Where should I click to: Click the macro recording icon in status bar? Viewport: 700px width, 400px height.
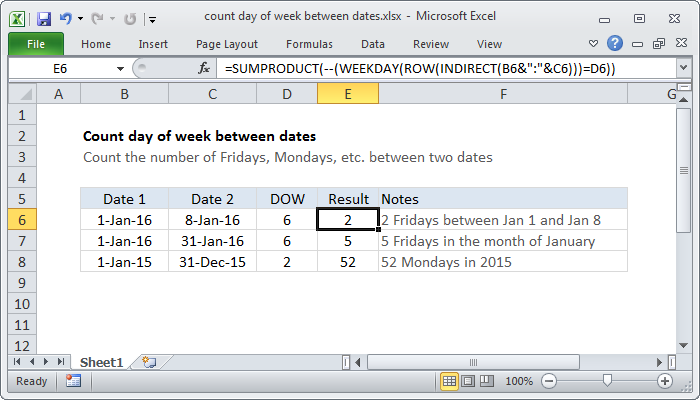coord(73,381)
